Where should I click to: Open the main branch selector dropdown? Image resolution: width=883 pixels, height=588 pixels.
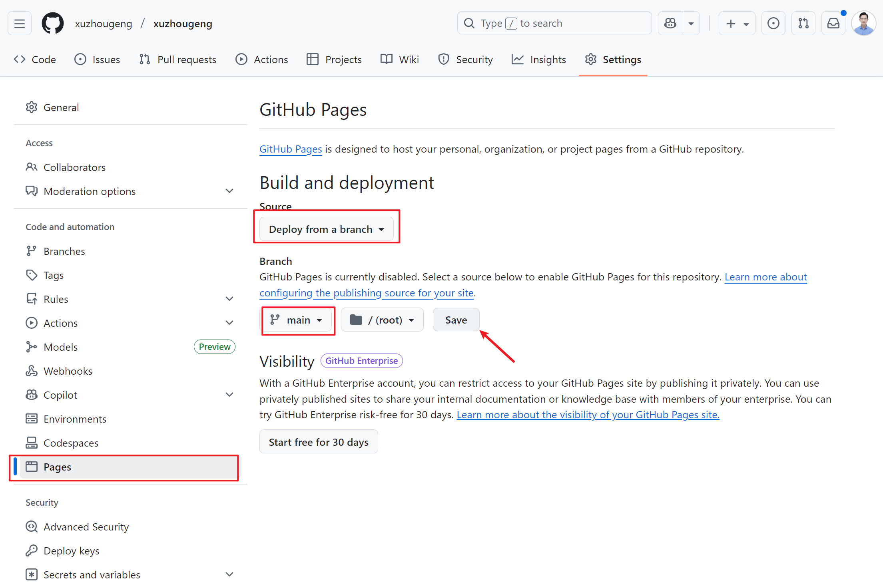point(297,320)
